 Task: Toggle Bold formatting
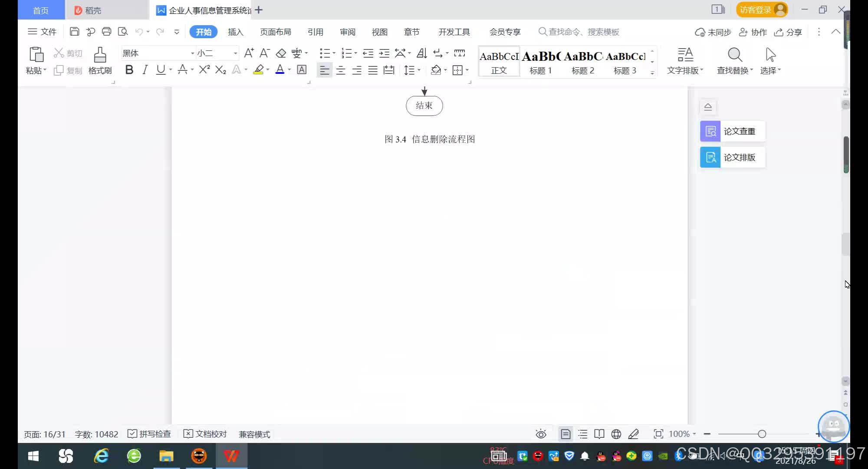click(x=129, y=69)
